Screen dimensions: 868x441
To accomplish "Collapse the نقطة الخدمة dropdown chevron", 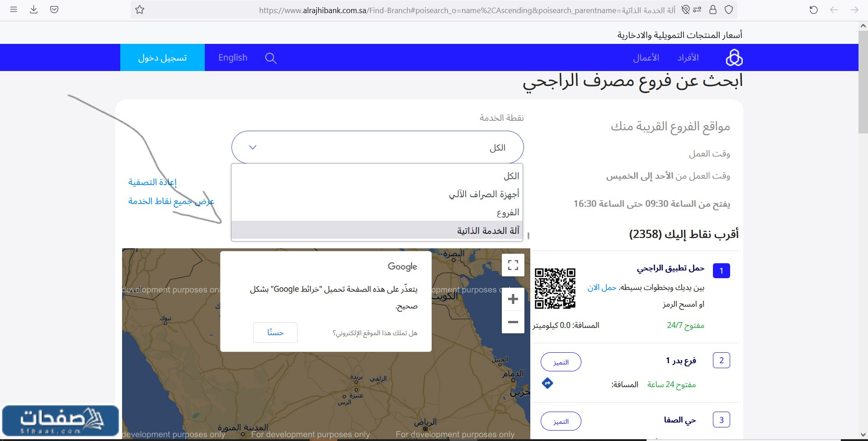I will [x=253, y=147].
